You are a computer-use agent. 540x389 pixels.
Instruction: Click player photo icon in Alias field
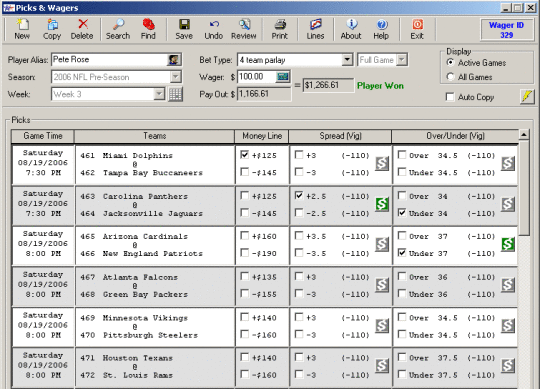click(174, 60)
